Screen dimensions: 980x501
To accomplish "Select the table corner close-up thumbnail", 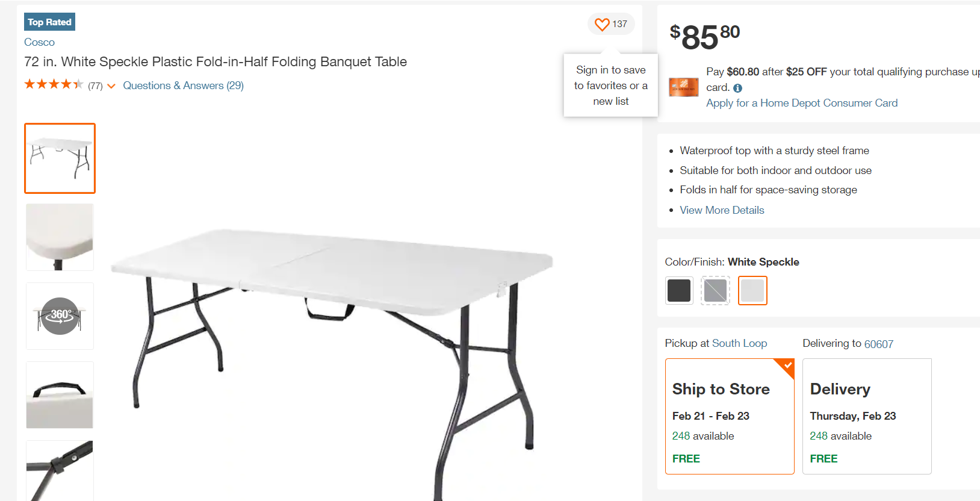I will (60, 237).
